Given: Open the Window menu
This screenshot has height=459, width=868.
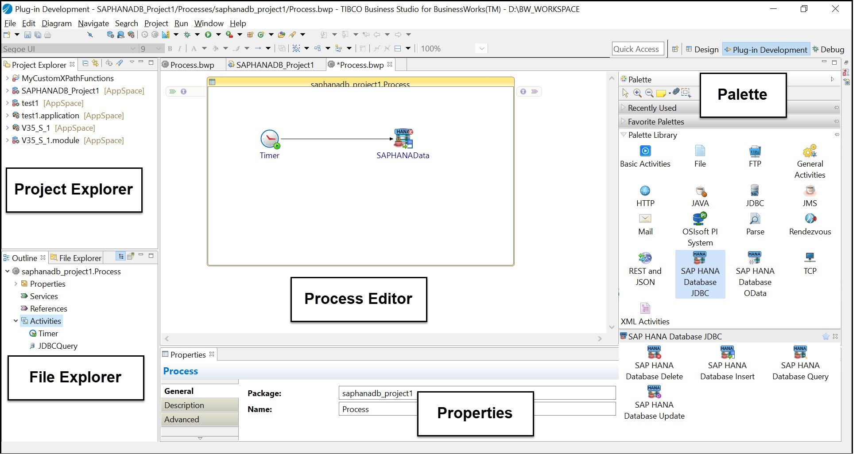Looking at the screenshot, I should (x=209, y=23).
